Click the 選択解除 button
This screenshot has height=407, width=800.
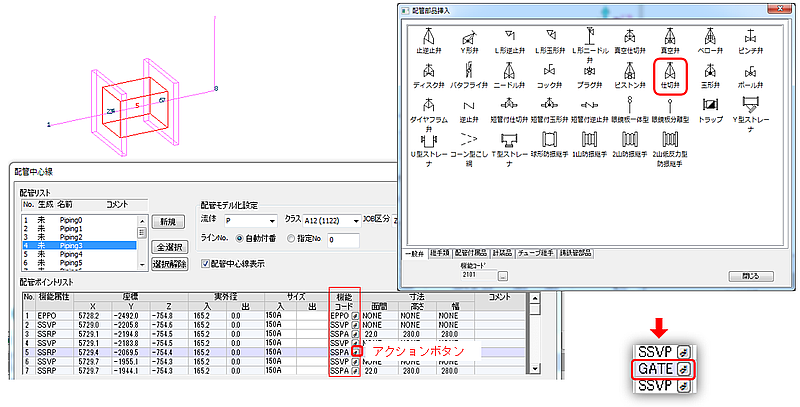point(169,264)
